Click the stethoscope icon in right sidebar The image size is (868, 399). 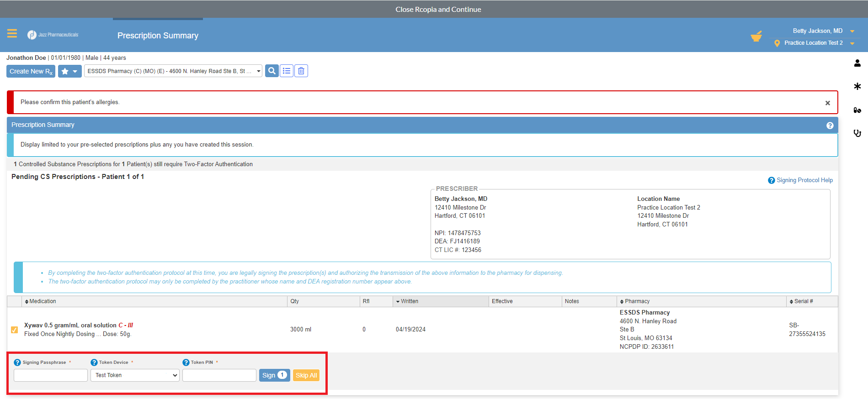point(857,133)
